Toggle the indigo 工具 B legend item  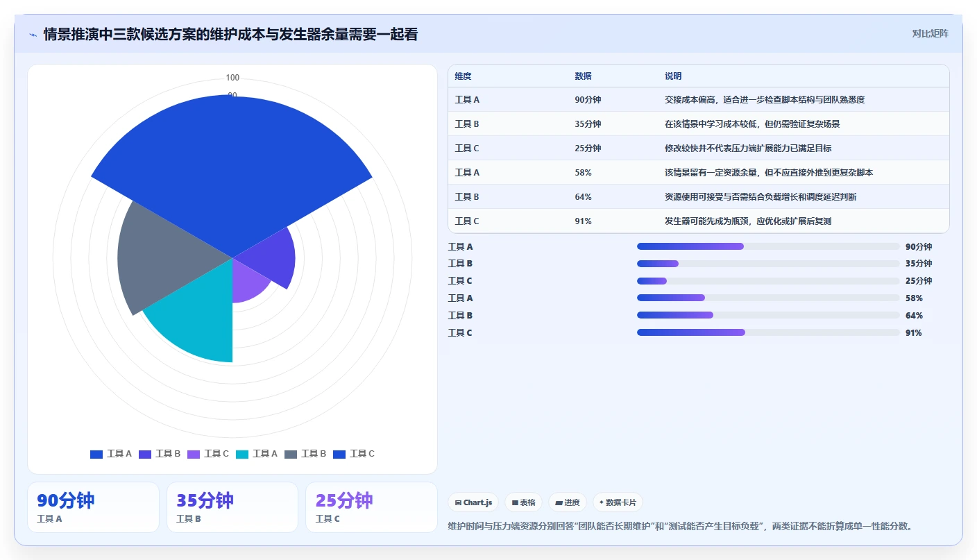coord(160,454)
